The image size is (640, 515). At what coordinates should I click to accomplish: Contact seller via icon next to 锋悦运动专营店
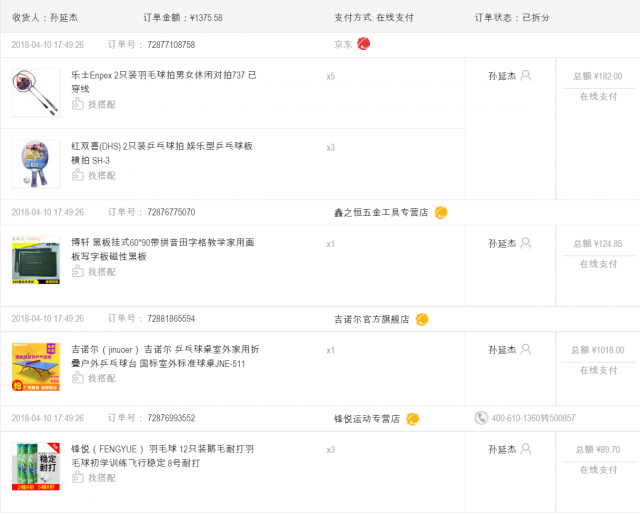[412, 419]
